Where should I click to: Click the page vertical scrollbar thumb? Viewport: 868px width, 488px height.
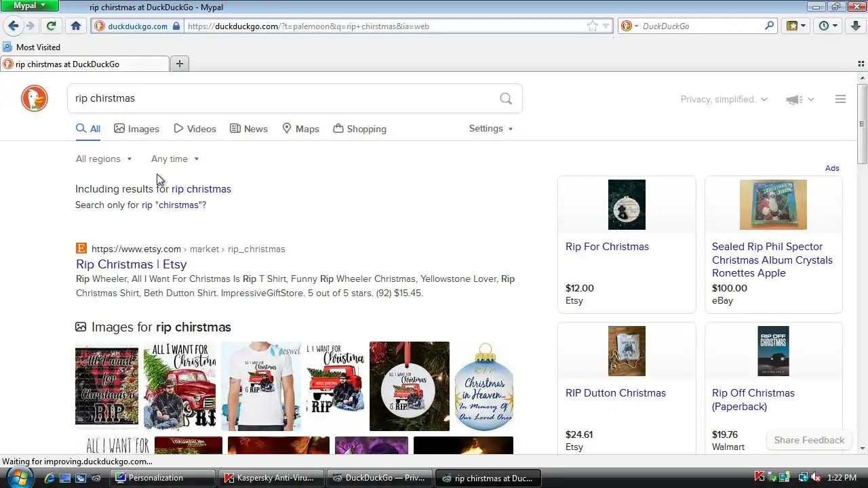point(863,124)
